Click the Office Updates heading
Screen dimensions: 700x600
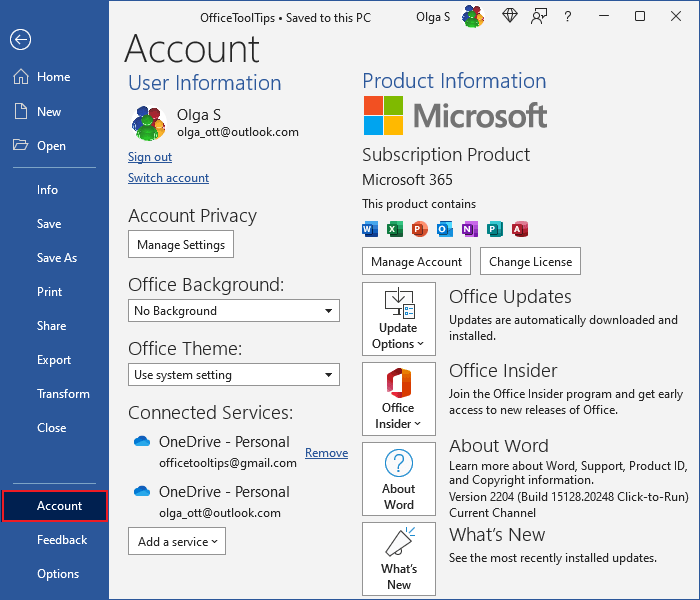[x=510, y=297]
